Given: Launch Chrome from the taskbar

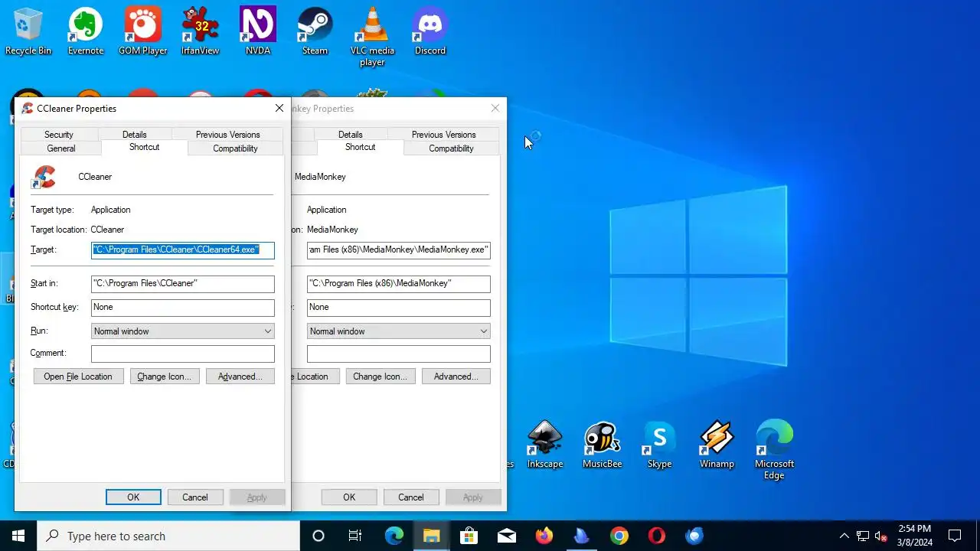Looking at the screenshot, I should [619, 536].
